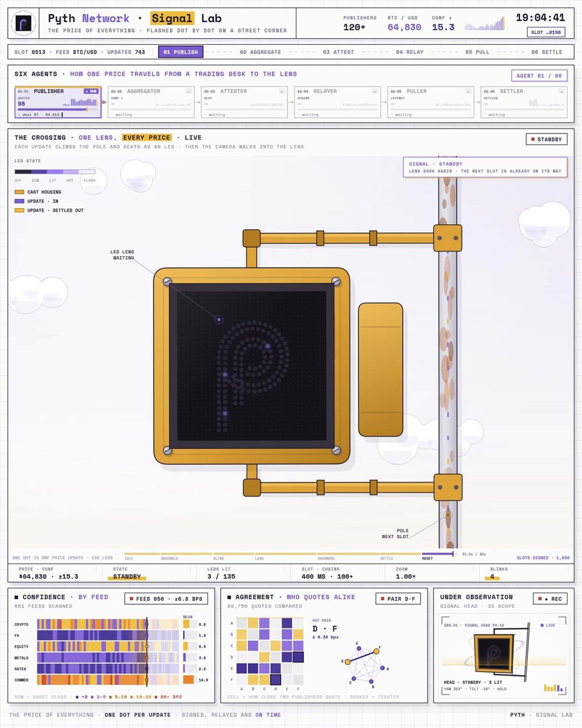Click the BLINK phase on timeline
582x728 pixels.
[x=233, y=554]
